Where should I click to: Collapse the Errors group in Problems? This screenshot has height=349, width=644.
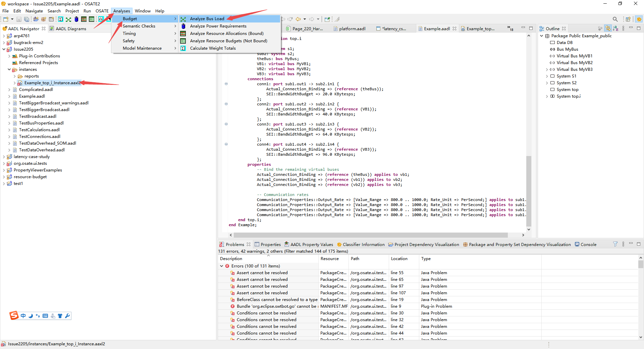point(221,266)
